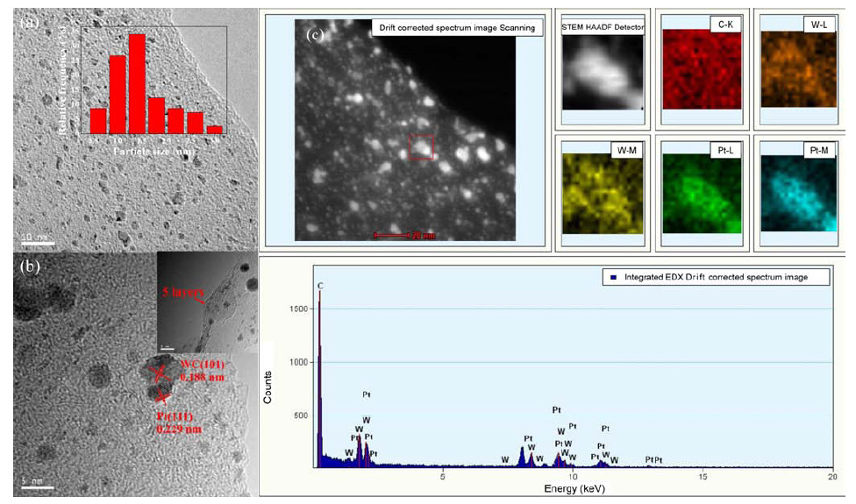Click the 20 nm scale bar in panel c

click(405, 236)
